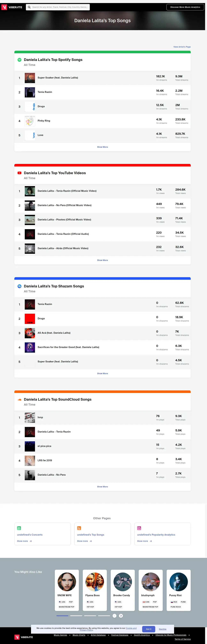Open Music Charts footer link
This screenshot has height=644, width=207.
point(79,635)
